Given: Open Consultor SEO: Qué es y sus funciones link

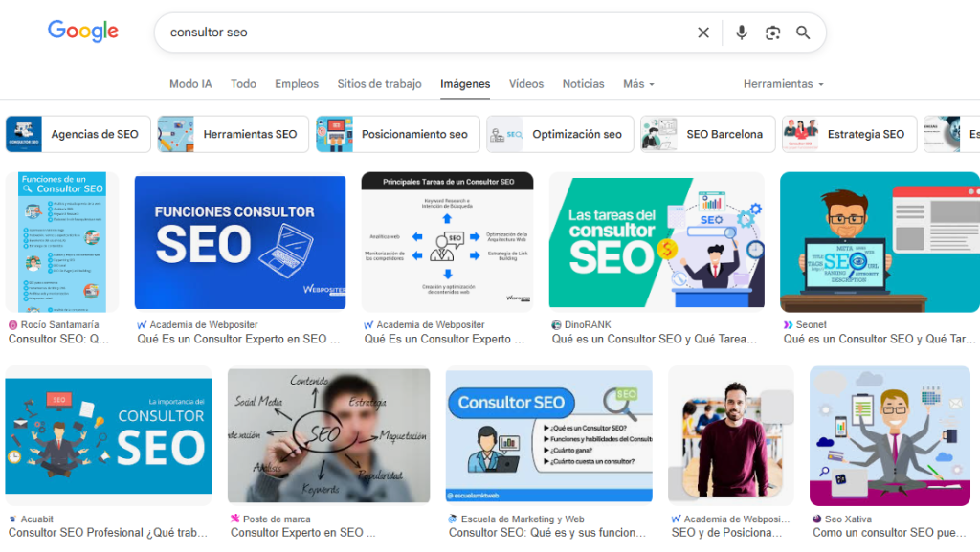Looking at the screenshot, I should [x=547, y=533].
